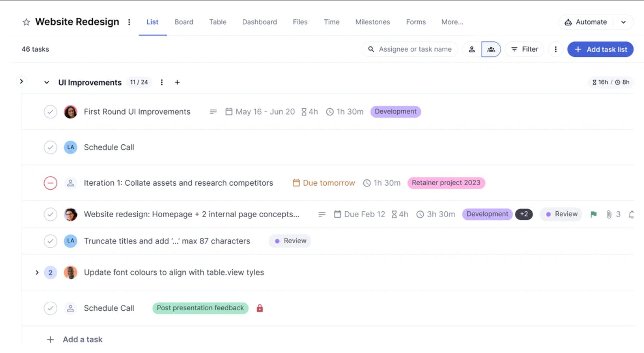The width and height of the screenshot is (644, 353).
Task: Open the Automate dropdown arrow
Action: coord(623,22)
